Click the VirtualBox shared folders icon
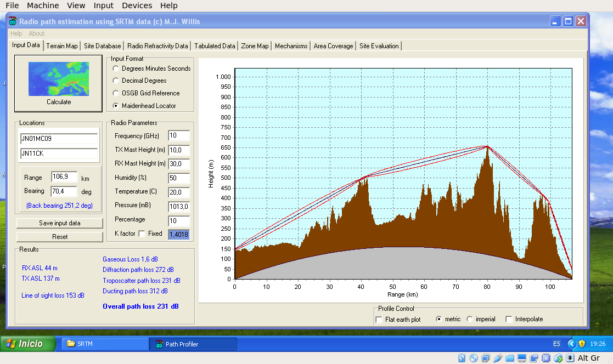The height and width of the screenshot is (364, 613). (510, 359)
